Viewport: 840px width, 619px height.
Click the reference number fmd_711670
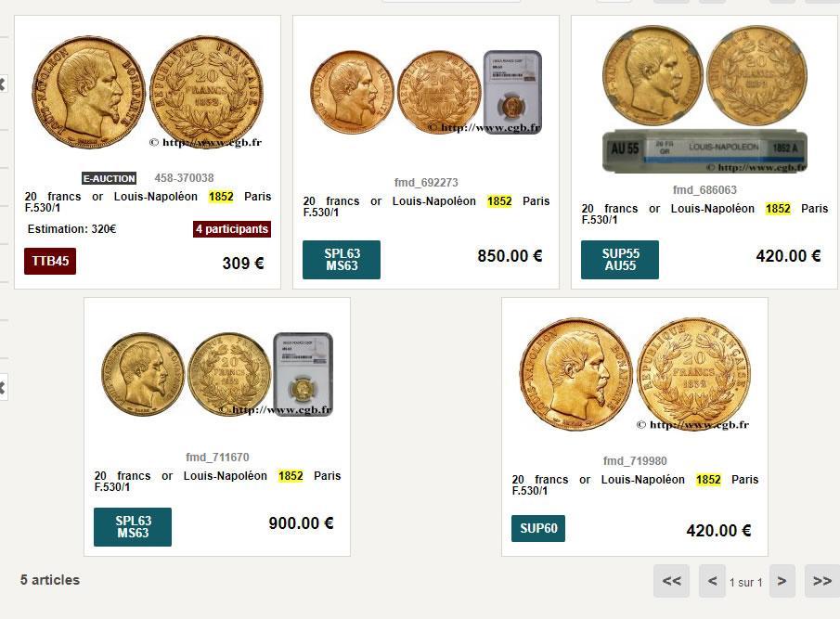[x=217, y=457]
